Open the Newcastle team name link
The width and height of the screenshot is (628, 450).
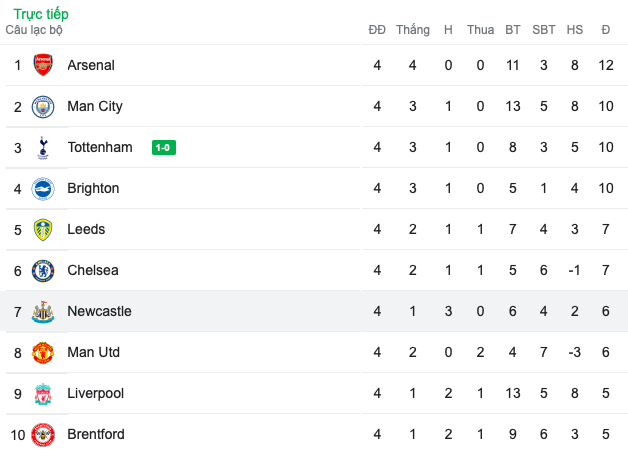tap(99, 311)
